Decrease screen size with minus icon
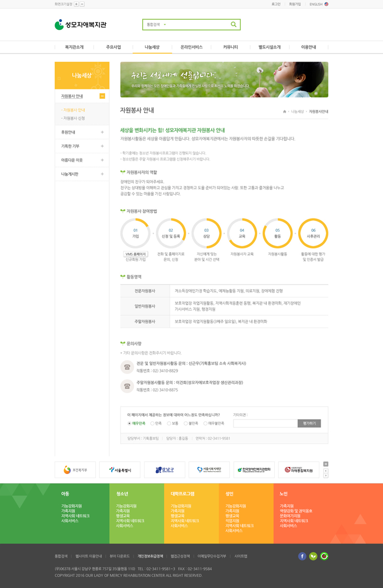383x588 pixels. coord(82,4)
